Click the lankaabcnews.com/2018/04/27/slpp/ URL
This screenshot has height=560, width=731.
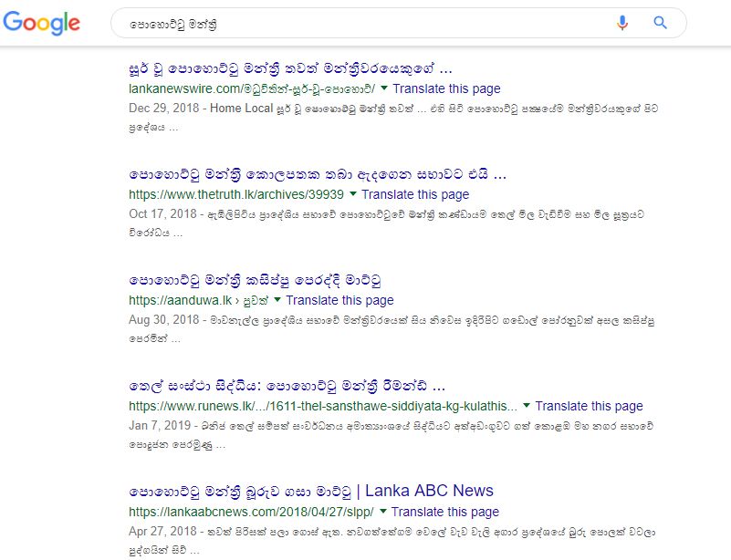(251, 512)
